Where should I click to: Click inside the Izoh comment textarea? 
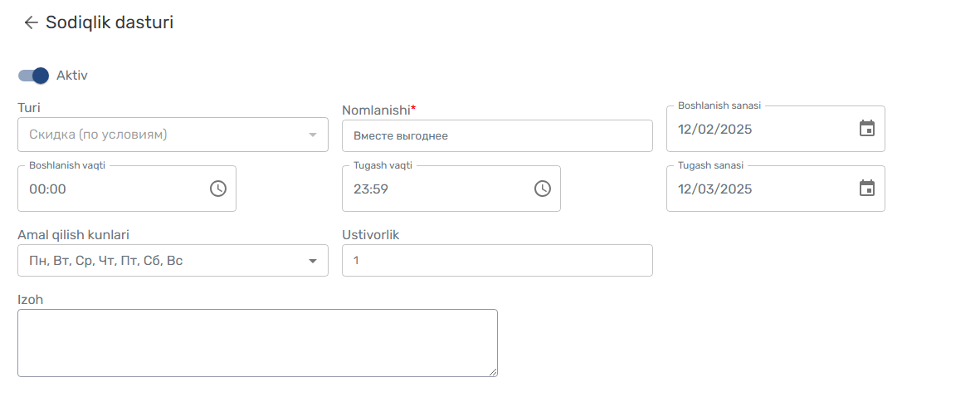click(257, 342)
